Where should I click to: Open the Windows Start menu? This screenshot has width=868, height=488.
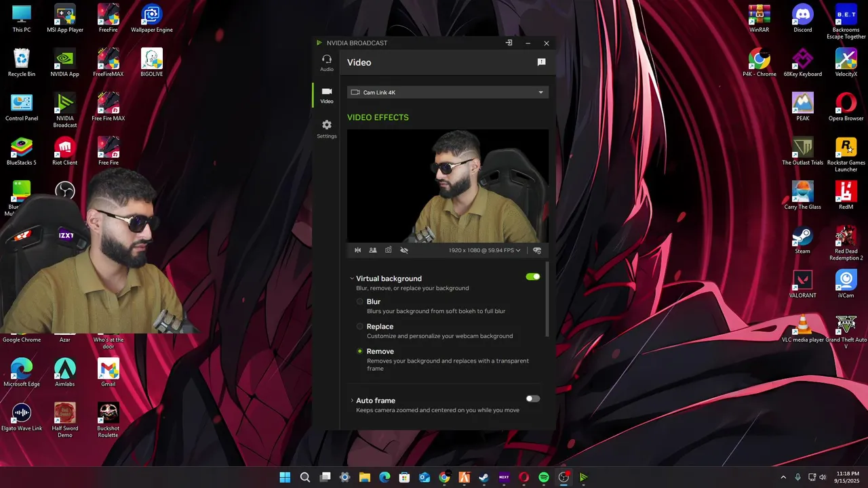pos(285,477)
